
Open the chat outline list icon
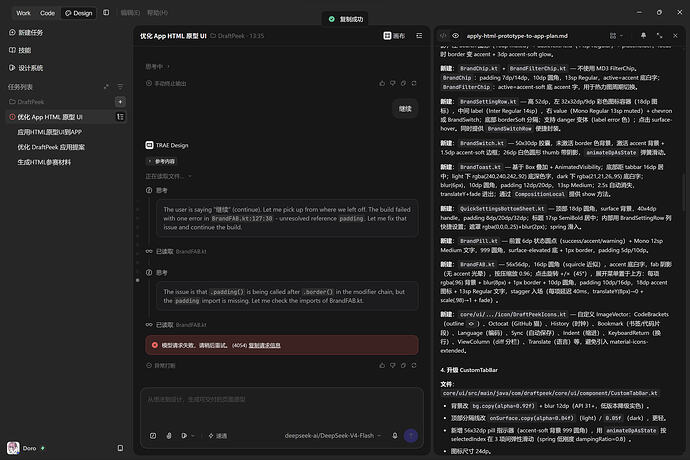[419, 36]
